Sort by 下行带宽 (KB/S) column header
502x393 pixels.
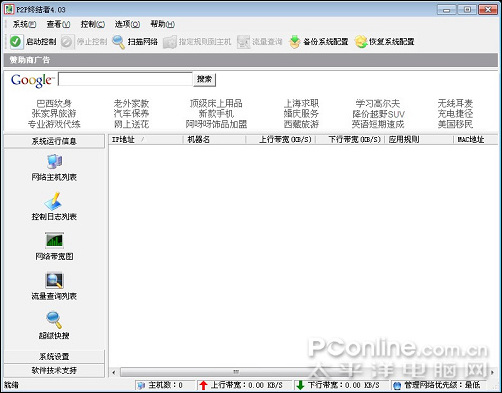tap(350, 140)
